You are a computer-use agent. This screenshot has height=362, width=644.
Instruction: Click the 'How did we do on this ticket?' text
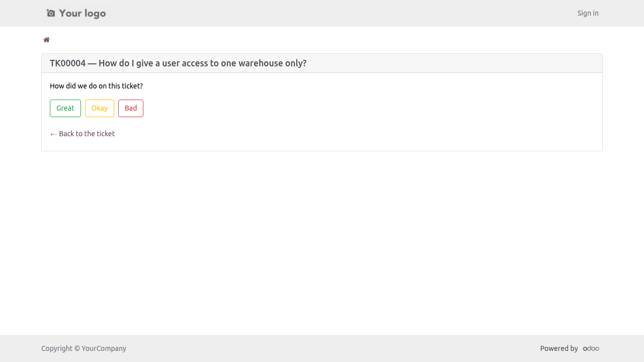click(96, 86)
